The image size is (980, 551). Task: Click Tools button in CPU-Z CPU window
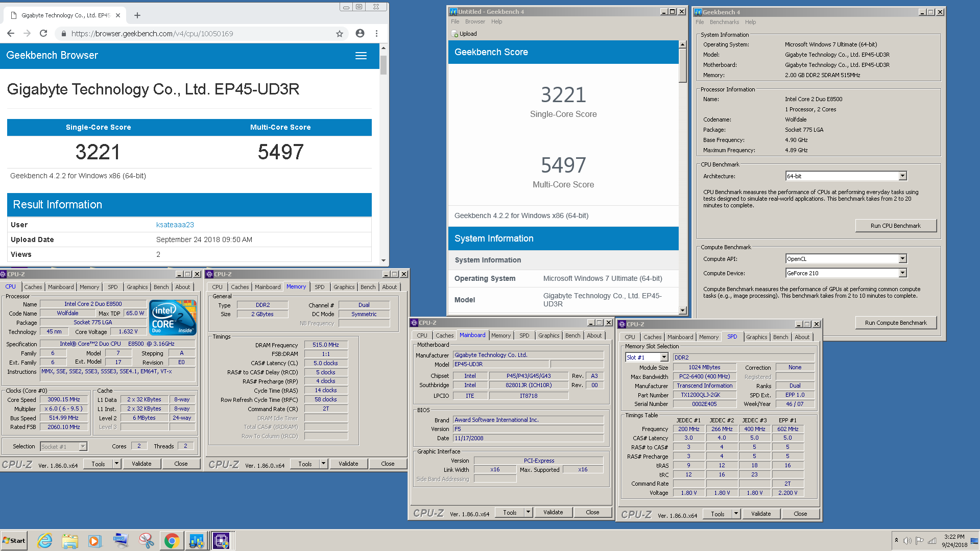(98, 464)
